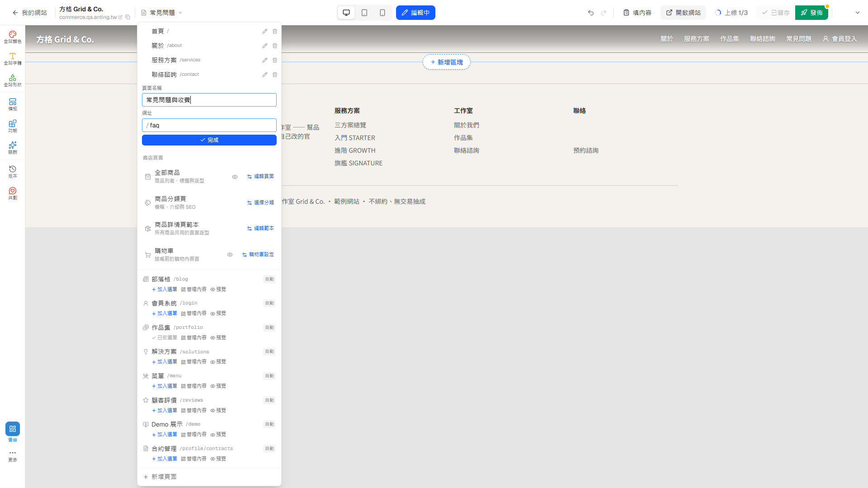The height and width of the screenshot is (488, 868).
Task: Open 旗艦 SIGNATURE footer link
Action: 359,163
